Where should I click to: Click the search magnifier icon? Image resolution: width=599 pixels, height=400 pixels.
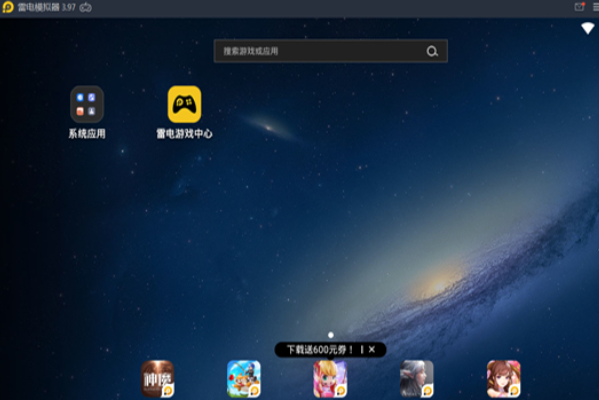pyautogui.click(x=432, y=51)
